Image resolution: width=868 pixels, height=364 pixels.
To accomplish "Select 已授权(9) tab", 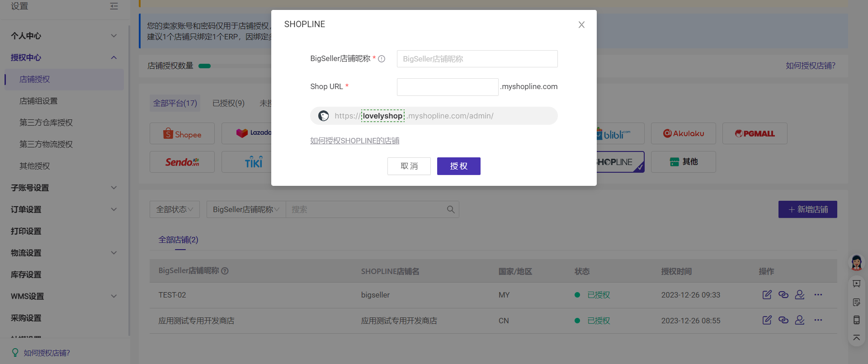I will 228,103.
